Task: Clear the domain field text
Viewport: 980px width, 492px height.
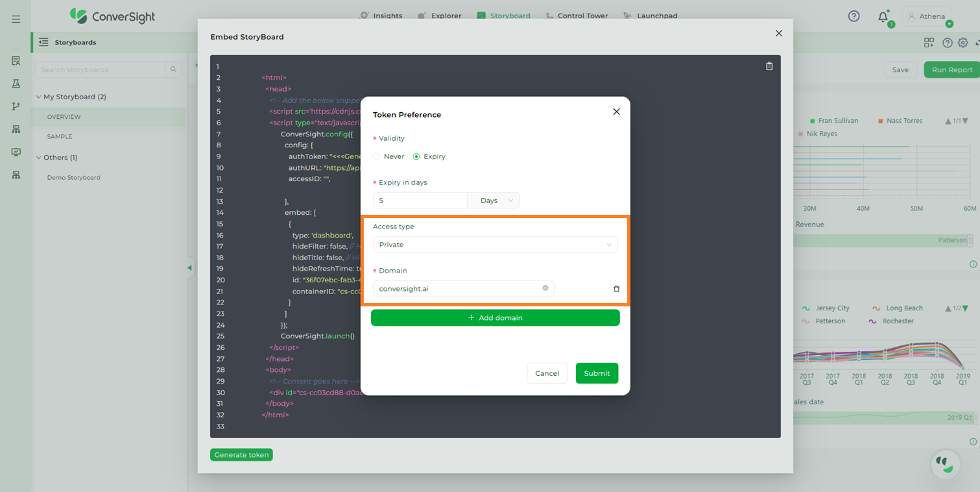Action: (545, 288)
